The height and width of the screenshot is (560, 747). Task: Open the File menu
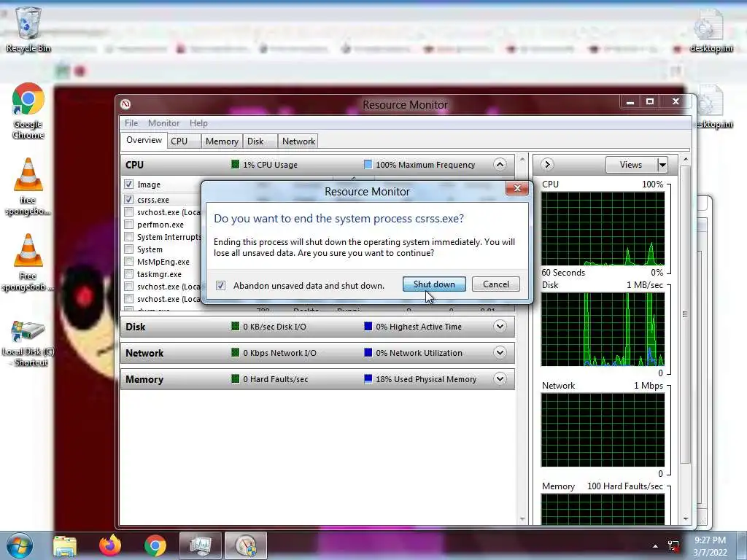click(x=131, y=122)
